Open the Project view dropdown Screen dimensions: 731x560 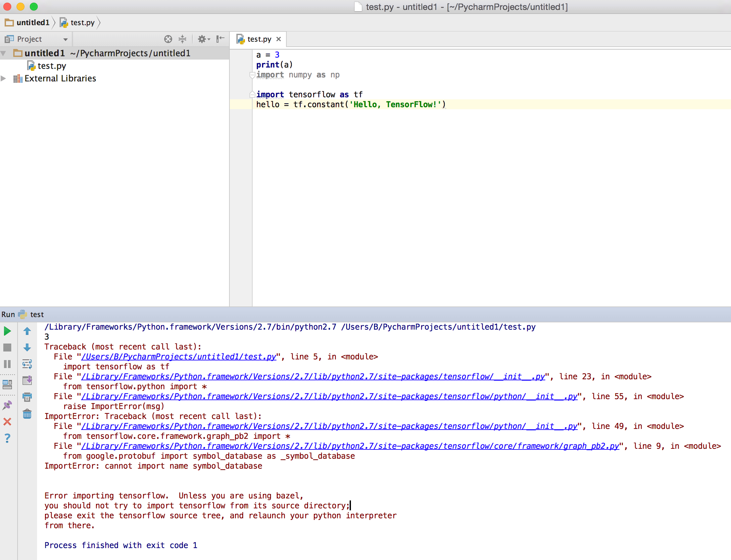coord(65,39)
